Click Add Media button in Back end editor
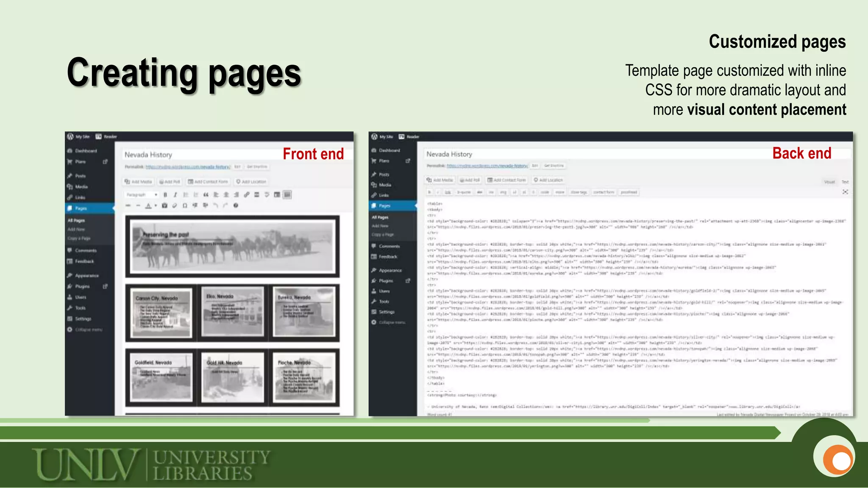Viewport: 868px width, 488px height. [440, 180]
